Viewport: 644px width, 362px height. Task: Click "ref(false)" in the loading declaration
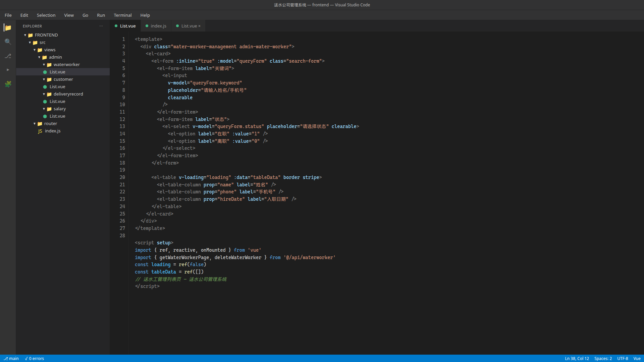tap(193, 264)
